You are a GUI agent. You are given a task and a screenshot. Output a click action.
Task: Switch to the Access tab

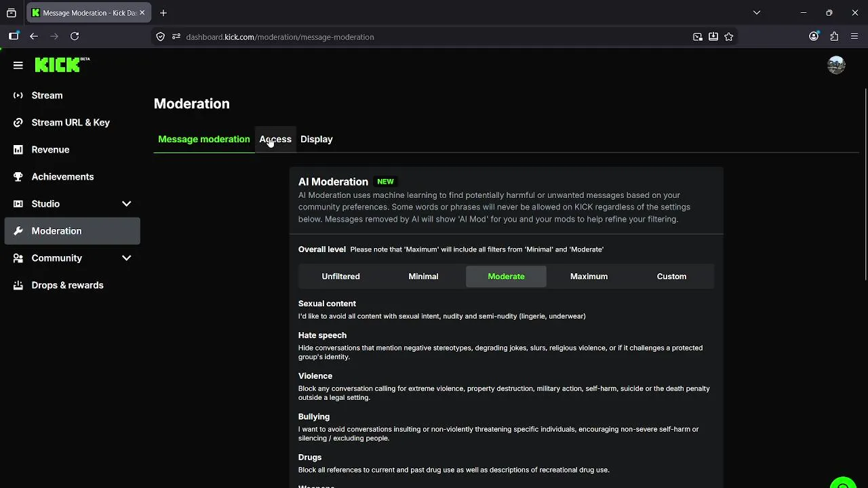[x=275, y=139]
